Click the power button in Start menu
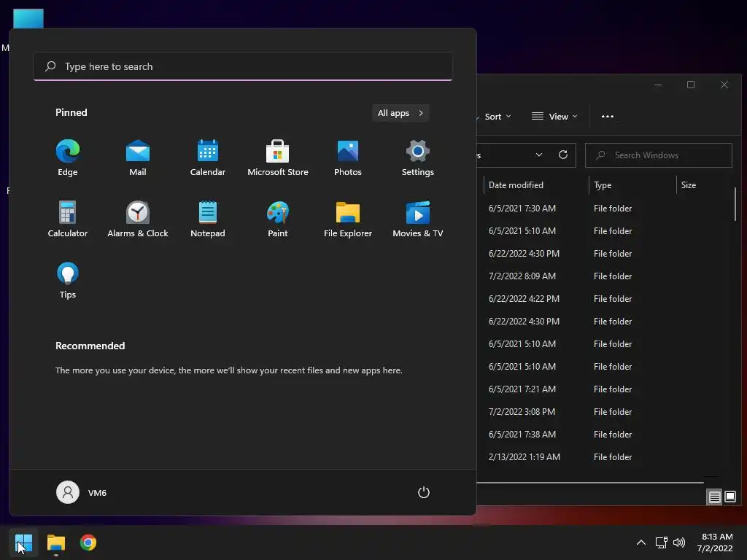 point(424,492)
